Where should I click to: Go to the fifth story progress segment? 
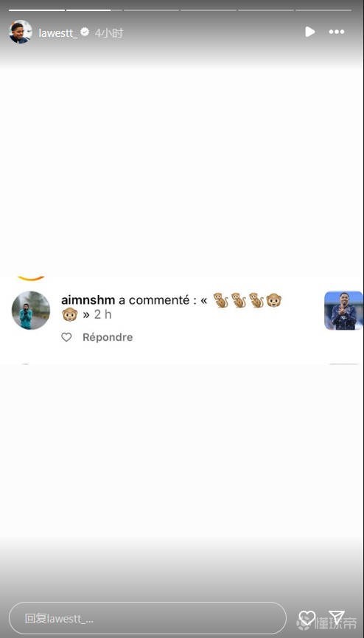click(x=266, y=10)
